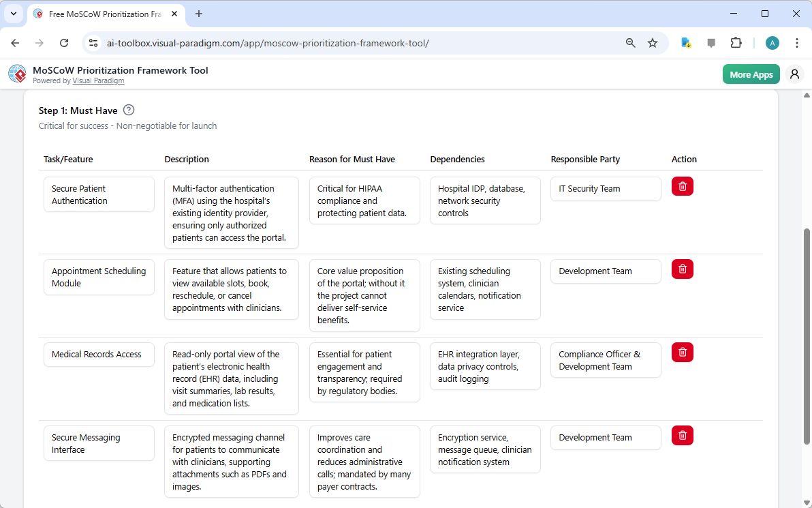812x508 pixels.
Task: Open the Chrome three-dot menu
Action: point(796,42)
